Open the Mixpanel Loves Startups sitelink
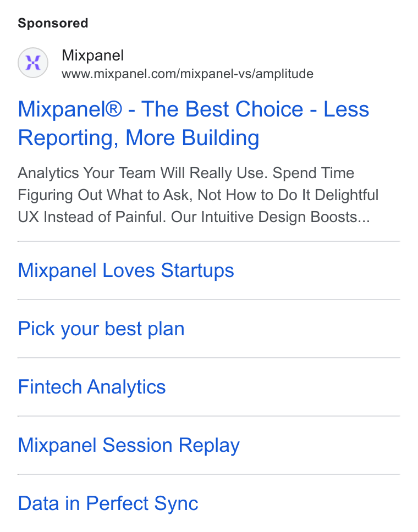The image size is (418, 532). click(x=126, y=270)
